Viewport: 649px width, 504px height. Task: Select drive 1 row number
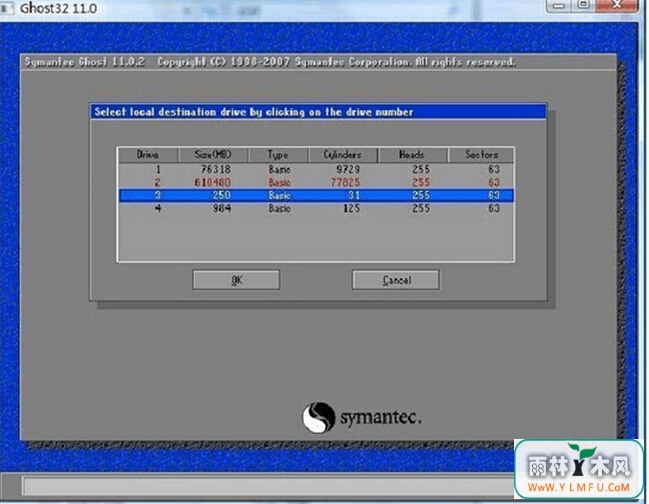(158, 169)
